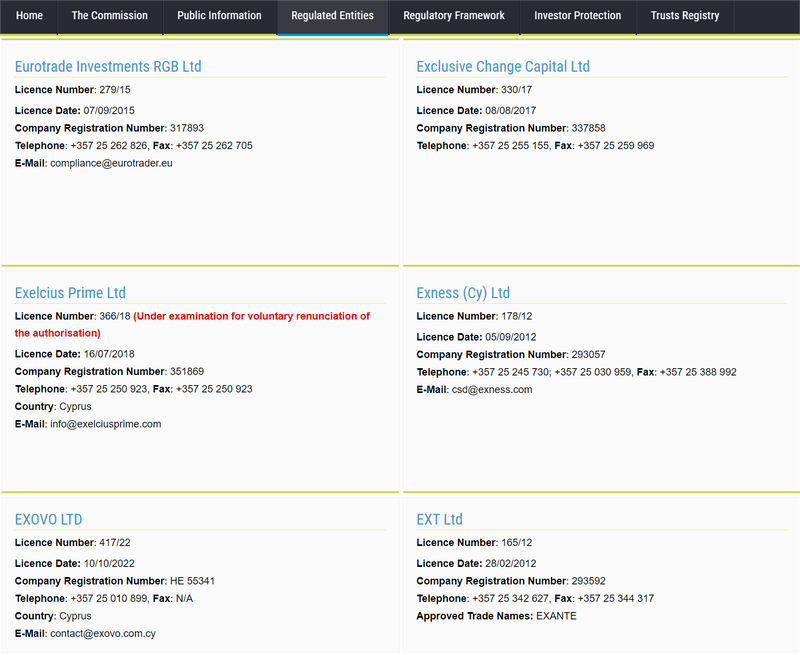Select licence number 178/12
Viewport: 800px width, 655px height.
[516, 316]
